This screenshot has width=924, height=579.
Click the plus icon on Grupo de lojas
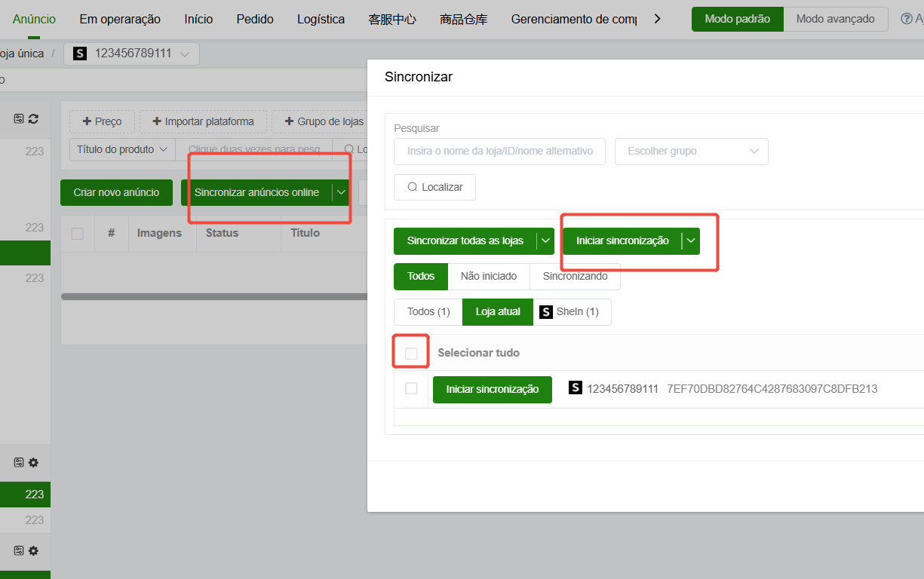[290, 121]
